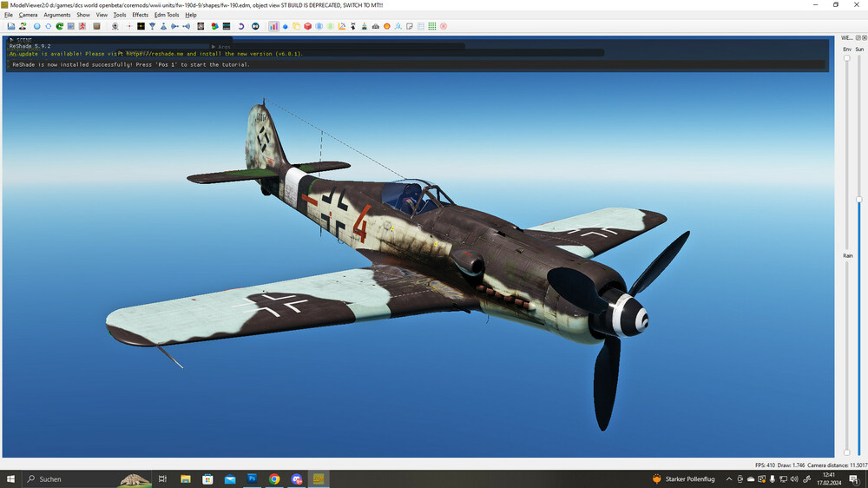Click the note page toolbar icon
Viewport: 868px width, 488px height.
pyautogui.click(x=410, y=26)
